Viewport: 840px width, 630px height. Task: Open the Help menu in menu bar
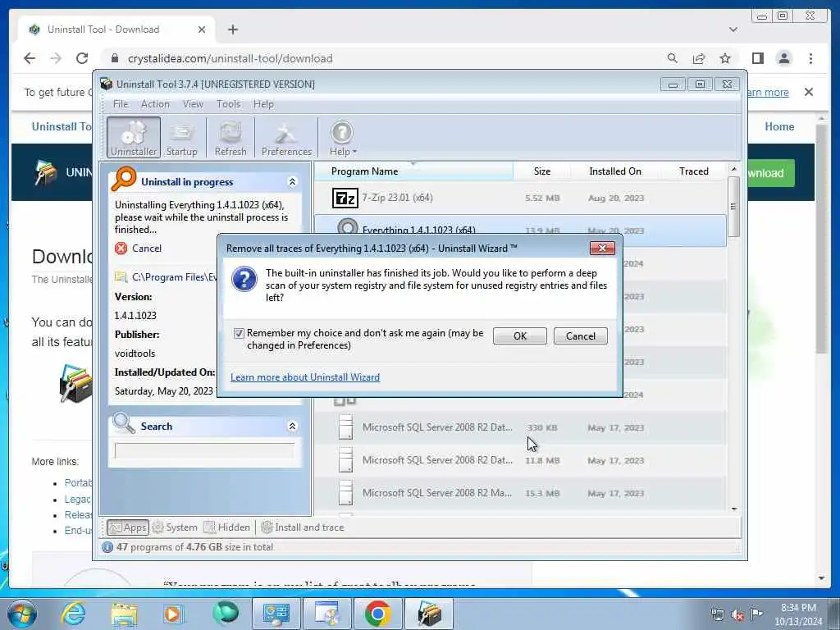tap(263, 104)
